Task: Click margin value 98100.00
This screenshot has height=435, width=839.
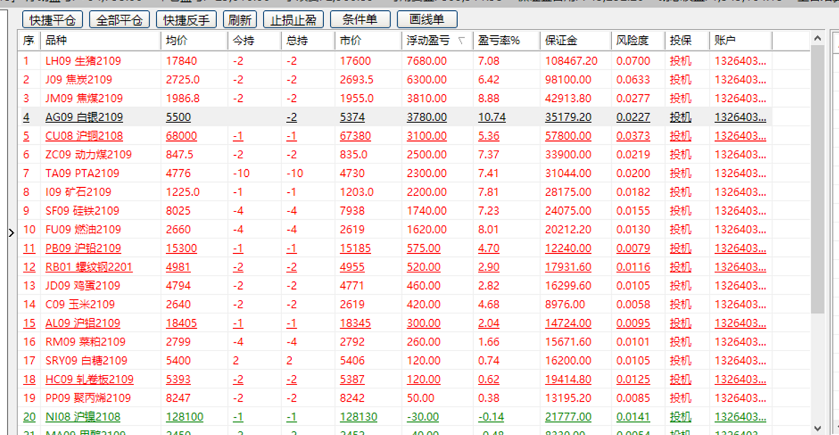Action: [568, 80]
